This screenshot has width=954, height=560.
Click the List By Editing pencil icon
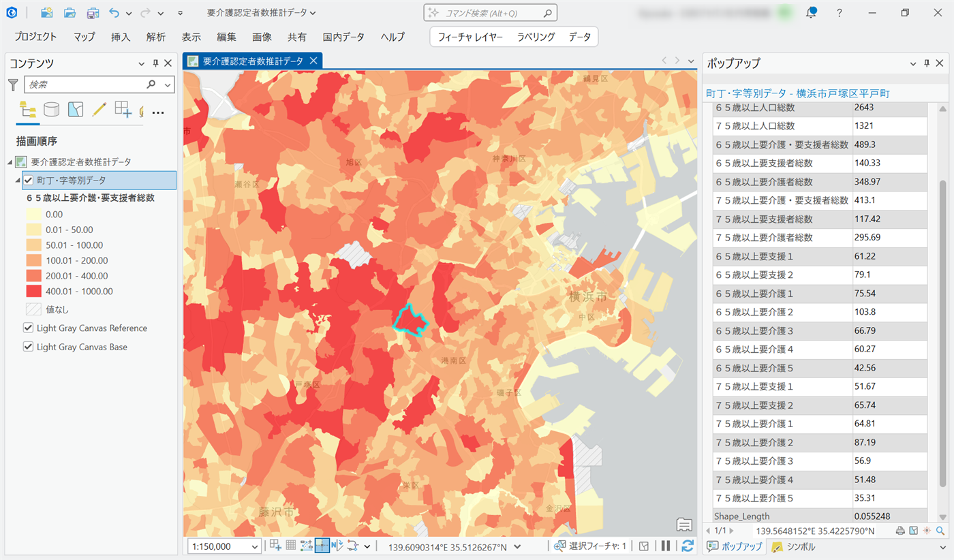coord(99,110)
